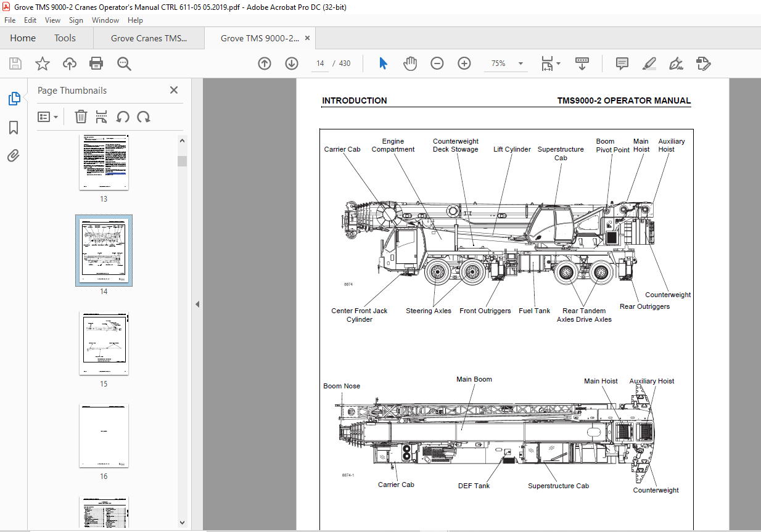
Task: Close the Grove TMS 9000-2 document tab
Action: 307,38
